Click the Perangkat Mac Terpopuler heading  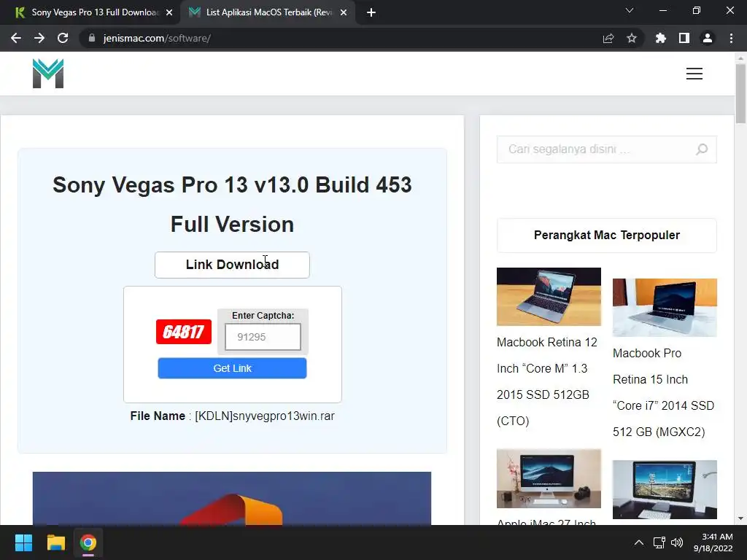point(606,236)
